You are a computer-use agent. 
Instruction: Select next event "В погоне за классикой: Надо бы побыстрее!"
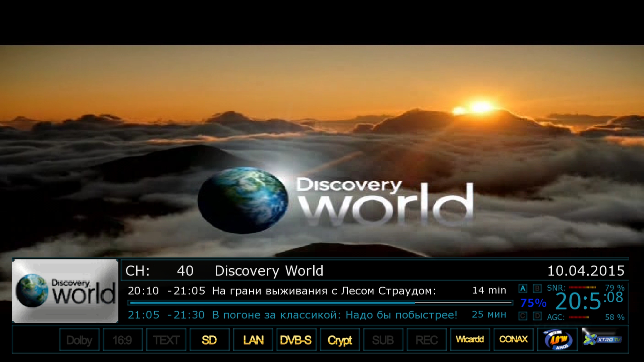point(334,315)
